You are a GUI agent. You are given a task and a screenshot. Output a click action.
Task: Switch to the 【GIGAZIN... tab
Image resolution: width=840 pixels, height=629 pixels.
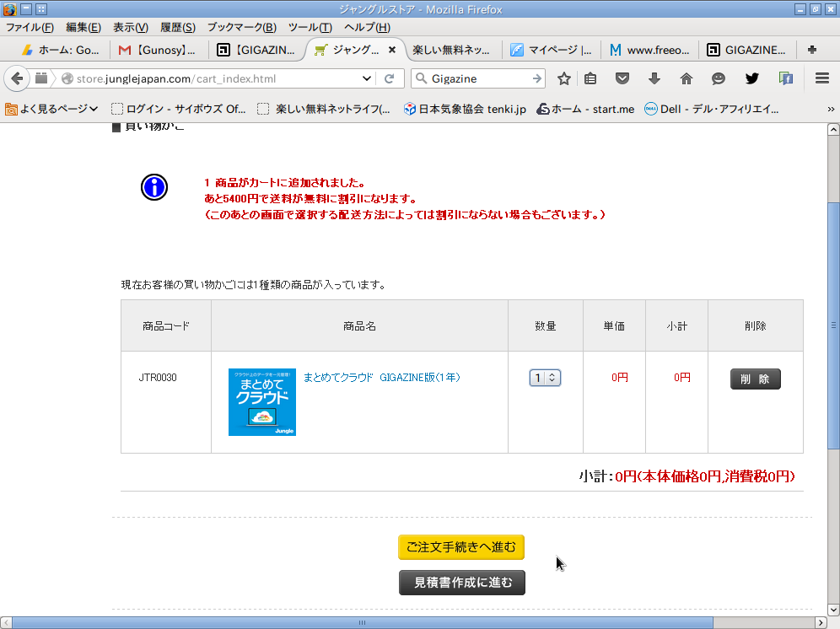(256, 50)
